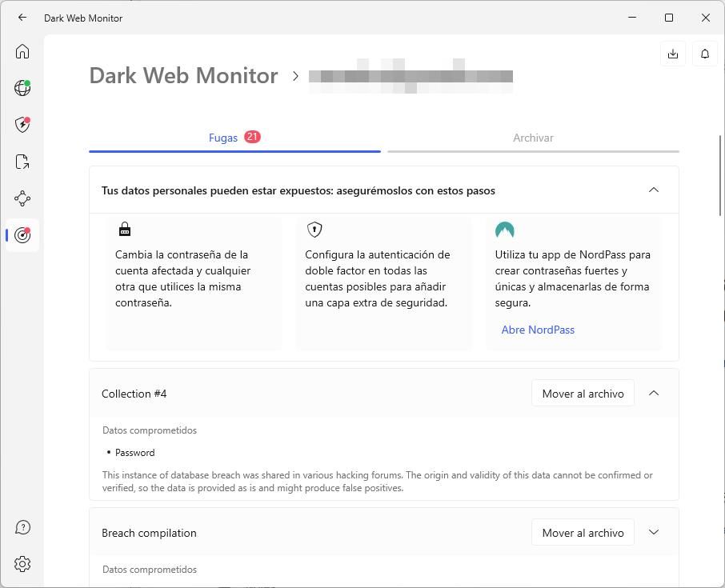Open the help question mark icon
Image resolution: width=725 pixels, height=588 pixels.
22,527
